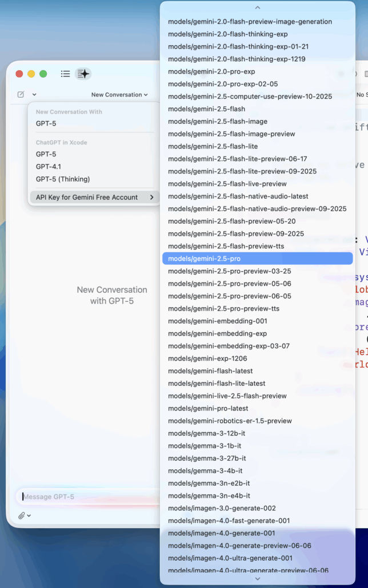Open the navigator list view icon
Viewport: 368px width, 588px height.
pyautogui.click(x=66, y=74)
